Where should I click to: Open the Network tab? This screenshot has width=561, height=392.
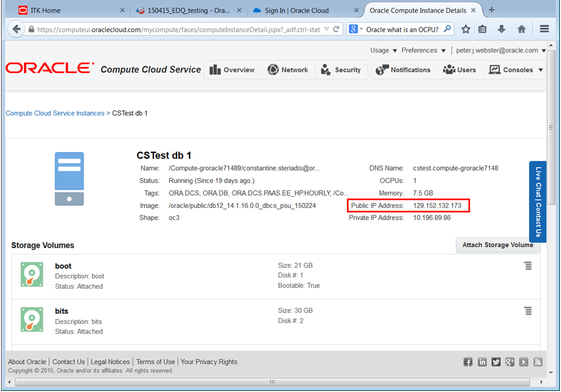pyautogui.click(x=288, y=70)
